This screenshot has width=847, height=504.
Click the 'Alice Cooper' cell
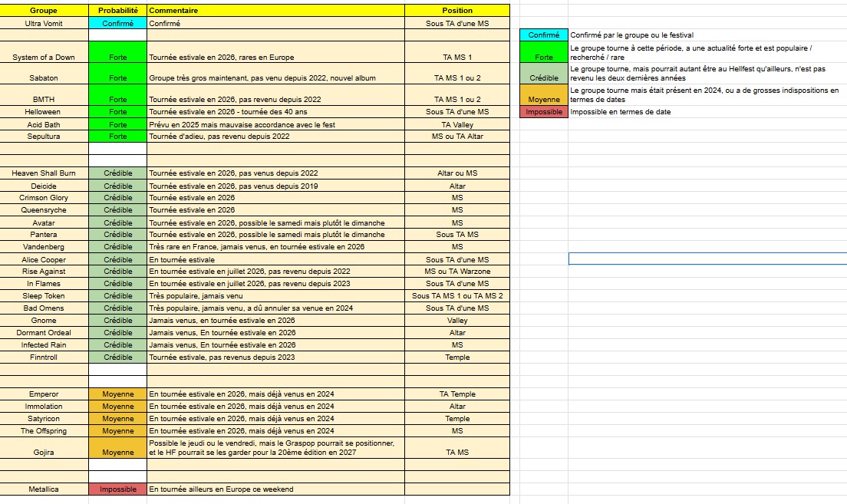pos(44,259)
